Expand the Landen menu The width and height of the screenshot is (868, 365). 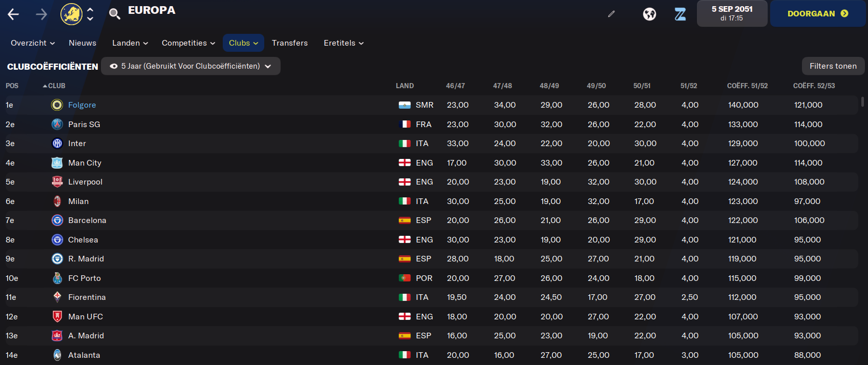pos(130,43)
